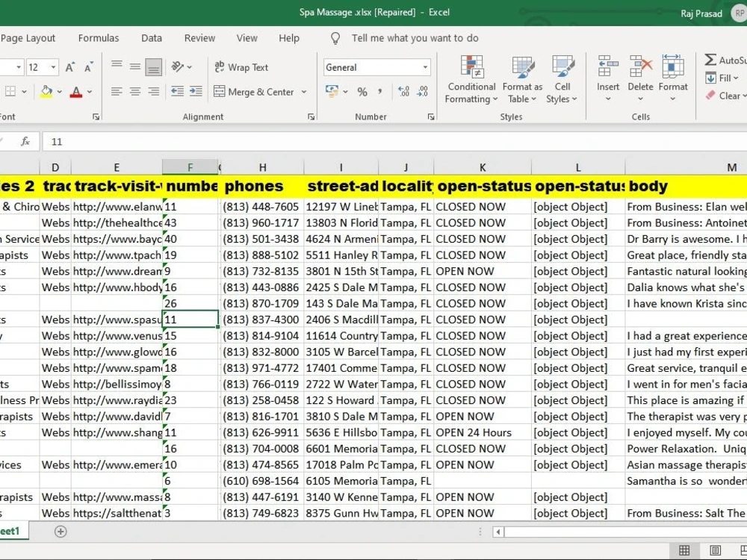This screenshot has height=560, width=747.
Task: Decrease indent
Action: point(177,91)
